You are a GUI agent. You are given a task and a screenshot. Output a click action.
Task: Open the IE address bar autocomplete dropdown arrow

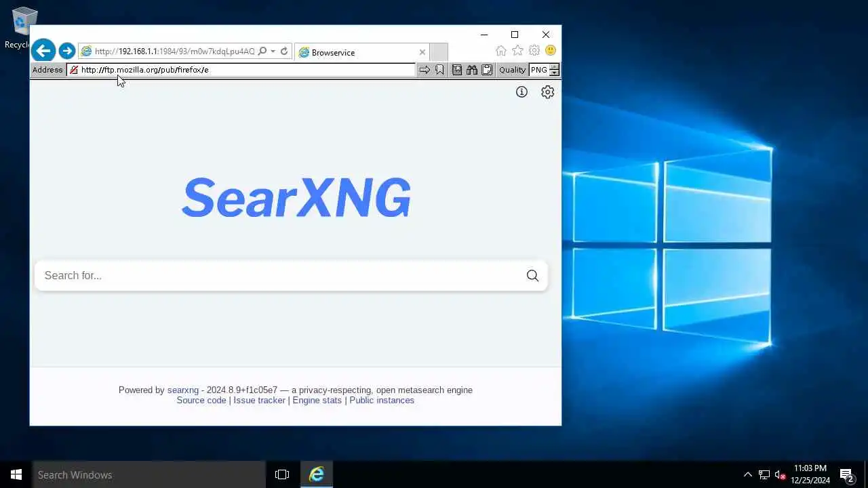click(273, 52)
